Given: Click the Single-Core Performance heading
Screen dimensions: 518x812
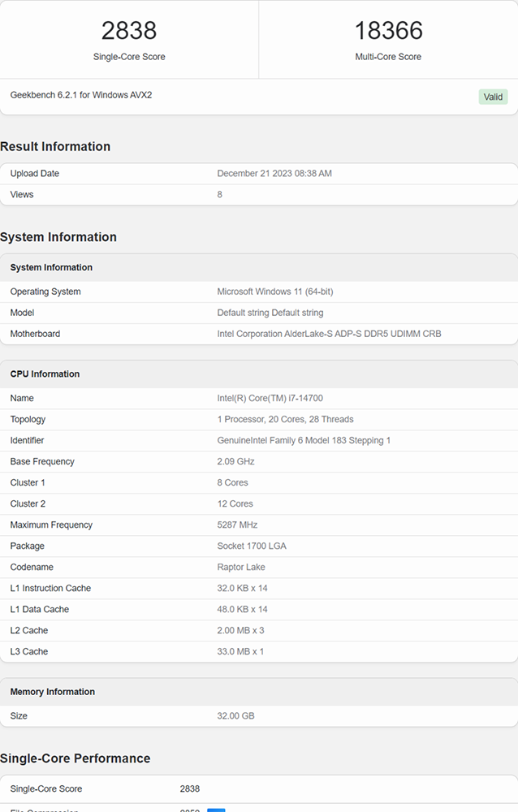Looking at the screenshot, I should [x=76, y=758].
